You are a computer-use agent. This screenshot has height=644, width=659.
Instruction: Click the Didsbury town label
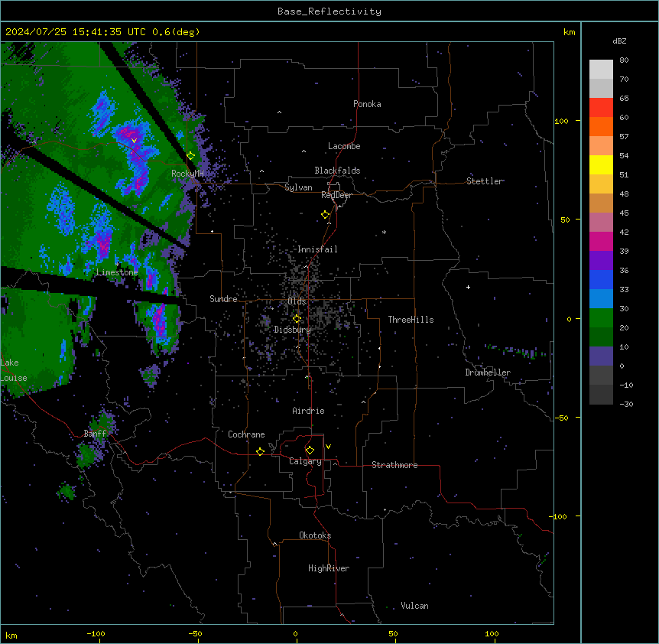coord(293,330)
